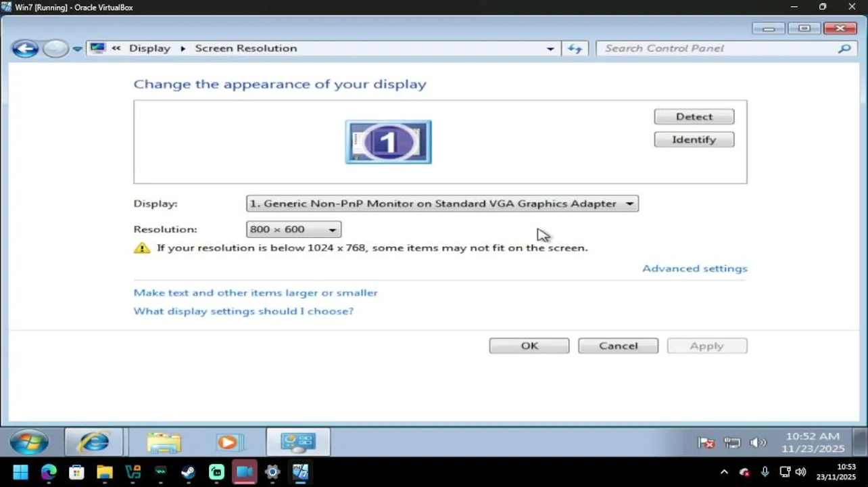868x487 pixels.
Task: Click the Cancel button
Action: coord(618,346)
